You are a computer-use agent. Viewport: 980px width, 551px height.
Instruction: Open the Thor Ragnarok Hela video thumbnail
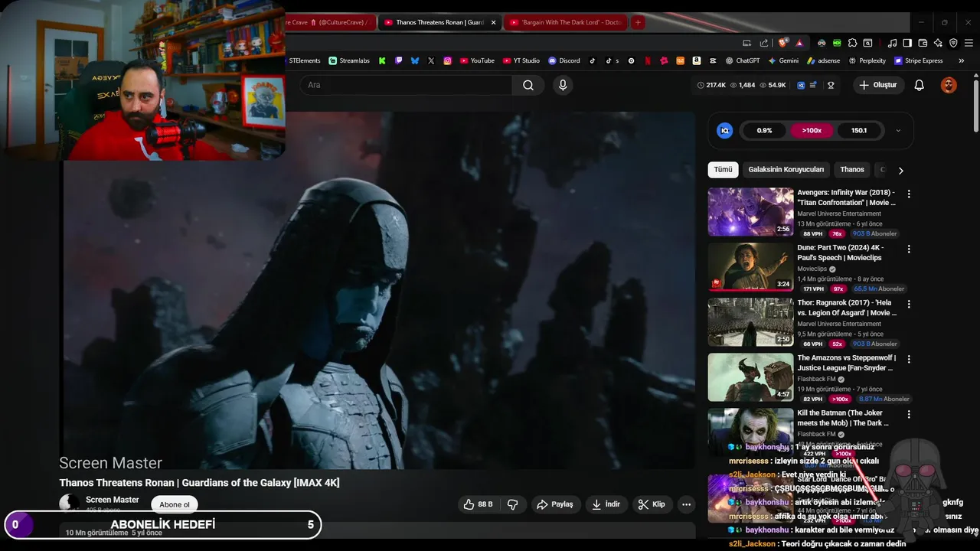point(750,322)
